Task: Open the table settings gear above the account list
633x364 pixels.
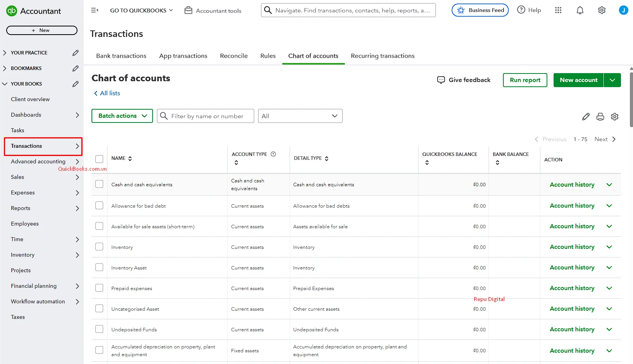Action: [x=614, y=116]
